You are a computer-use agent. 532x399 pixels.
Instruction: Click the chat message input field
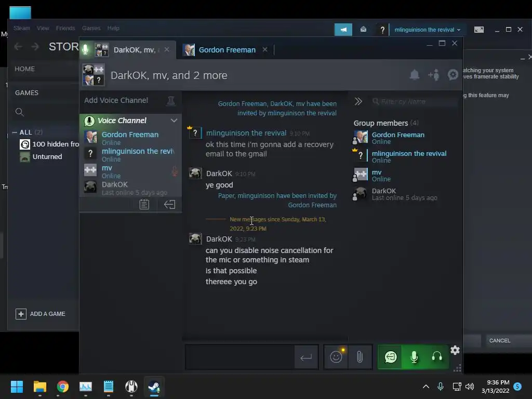pos(240,357)
